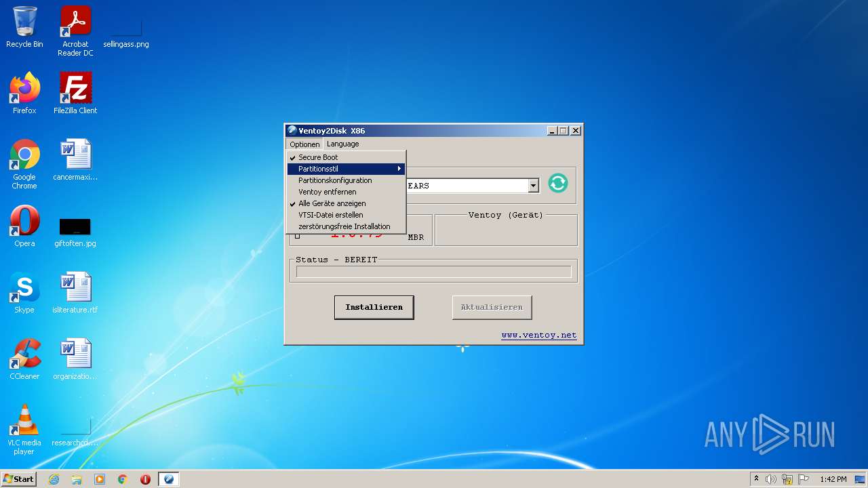This screenshot has height=488, width=868.
Task: Open the Recycle Bin desktop icon
Action: pos(24,27)
